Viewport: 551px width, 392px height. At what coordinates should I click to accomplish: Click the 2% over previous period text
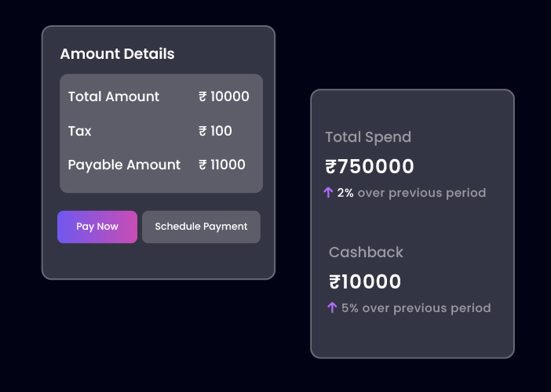[411, 193]
